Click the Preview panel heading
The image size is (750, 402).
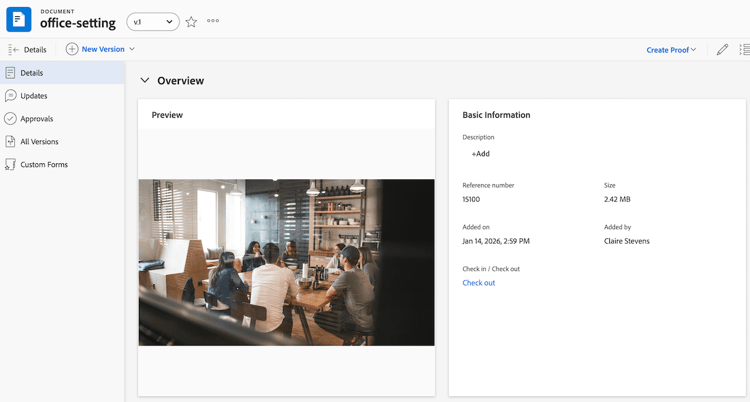(167, 115)
